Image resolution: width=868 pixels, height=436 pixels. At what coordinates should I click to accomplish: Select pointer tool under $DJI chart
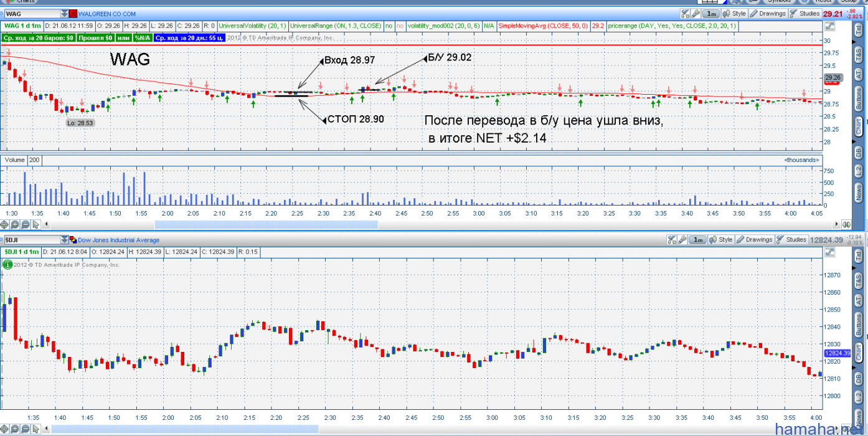[36, 429]
